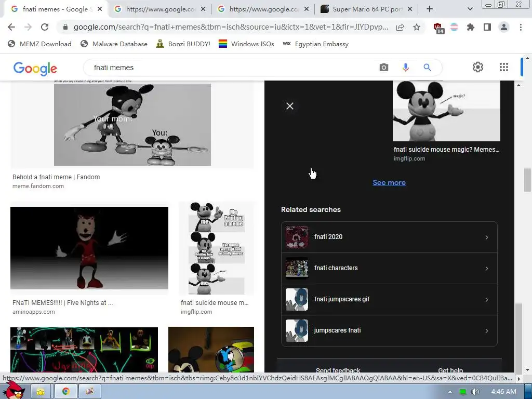Viewport: 532px width, 399px height.
Task: Open the Windows ISOs bookmark
Action: click(x=246, y=44)
